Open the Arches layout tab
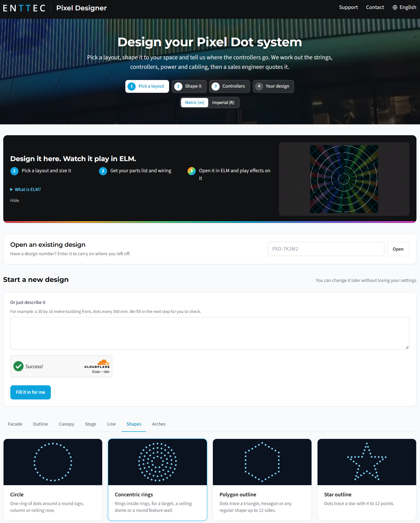 [159, 424]
